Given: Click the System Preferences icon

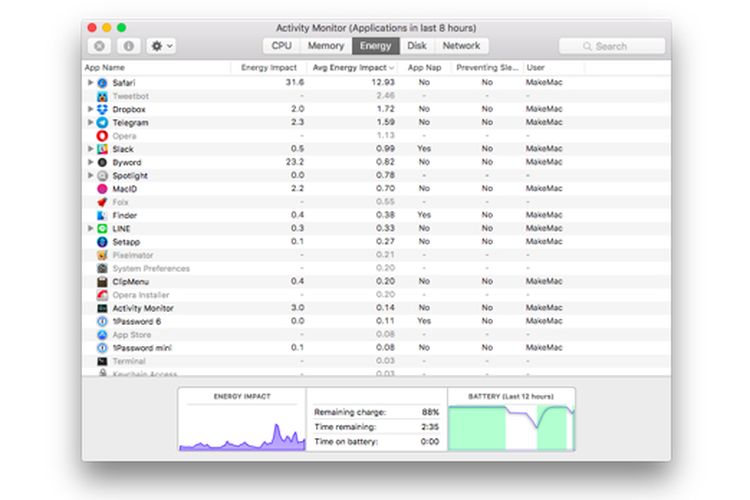Looking at the screenshot, I should pos(102,268).
